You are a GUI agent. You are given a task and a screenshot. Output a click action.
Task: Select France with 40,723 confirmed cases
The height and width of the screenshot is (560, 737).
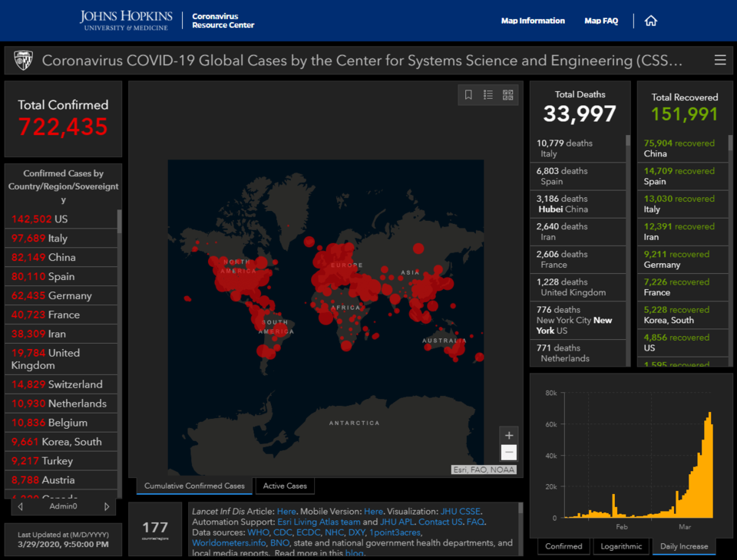click(61, 315)
